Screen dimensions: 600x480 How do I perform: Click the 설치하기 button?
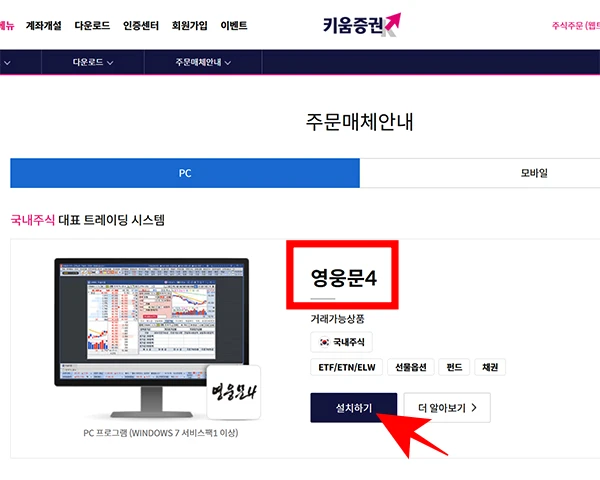(x=354, y=408)
